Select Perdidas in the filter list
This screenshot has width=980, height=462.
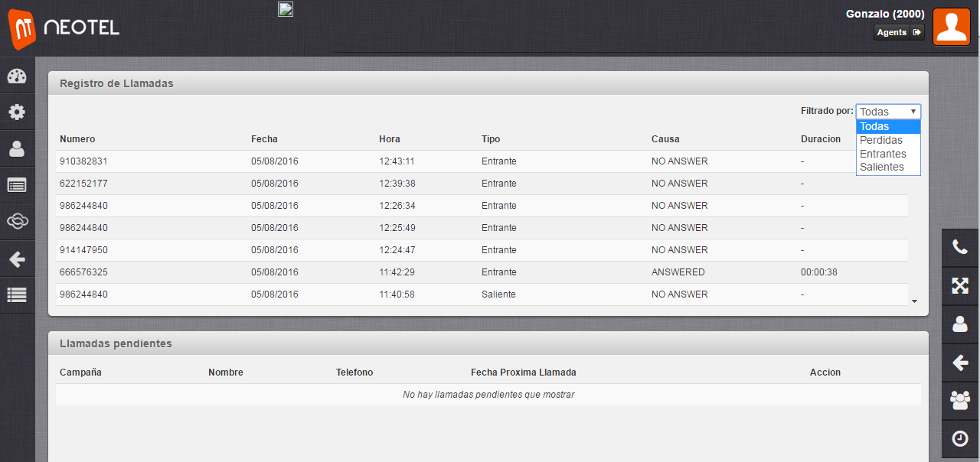click(881, 141)
